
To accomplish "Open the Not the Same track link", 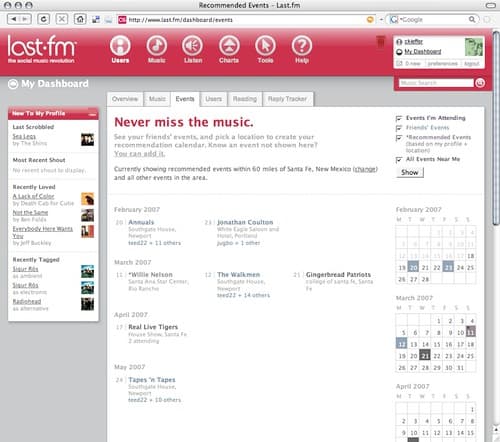I will 30,213.
